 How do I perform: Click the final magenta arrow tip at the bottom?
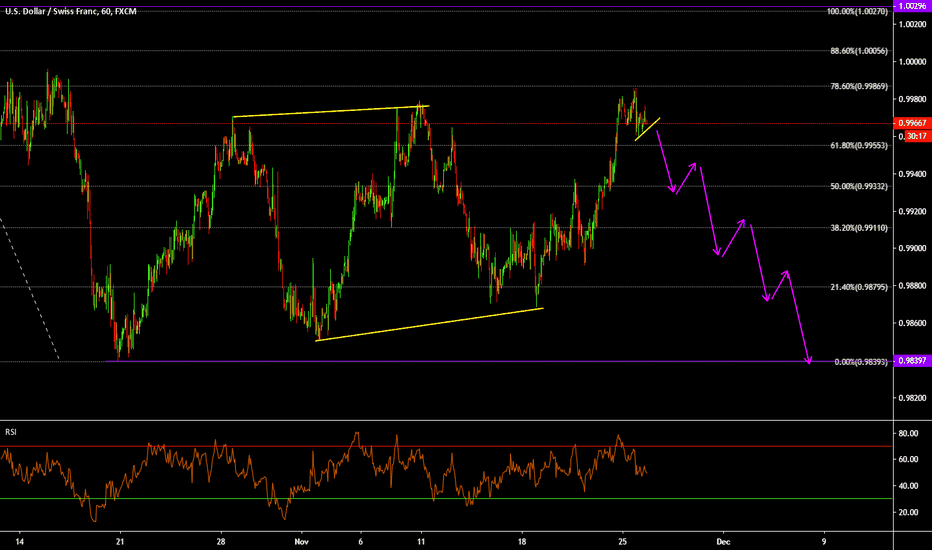point(808,360)
